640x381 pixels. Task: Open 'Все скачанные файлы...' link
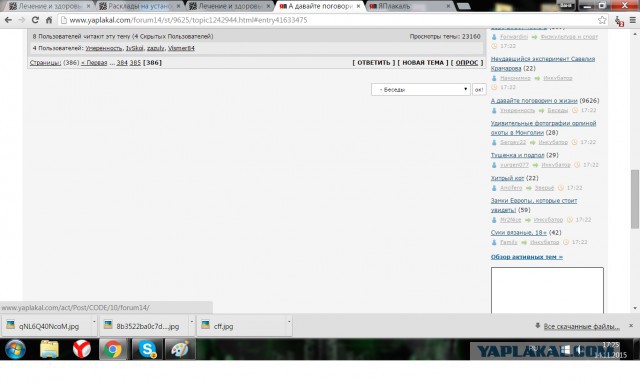581,326
